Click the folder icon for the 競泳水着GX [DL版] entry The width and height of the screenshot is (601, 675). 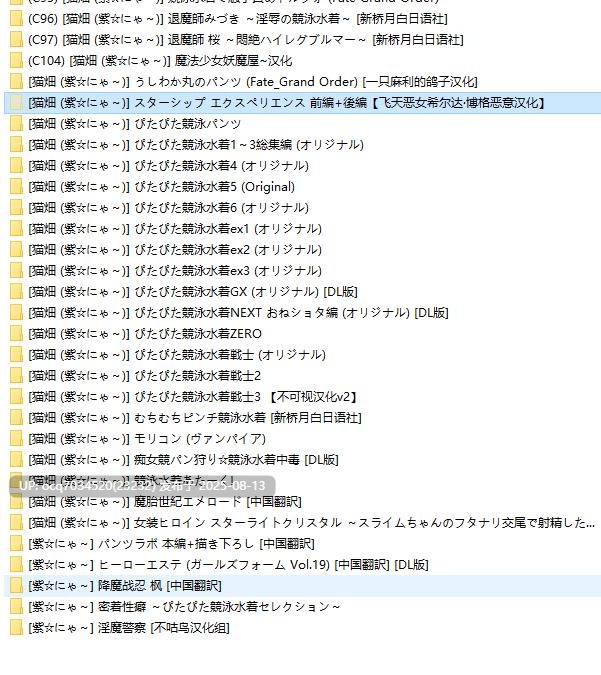pyautogui.click(x=16, y=292)
